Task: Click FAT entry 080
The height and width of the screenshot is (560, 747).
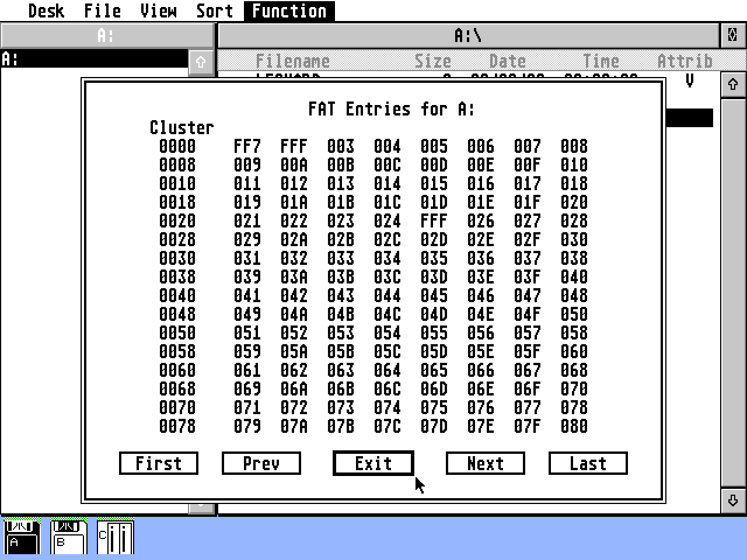Action: tap(574, 426)
